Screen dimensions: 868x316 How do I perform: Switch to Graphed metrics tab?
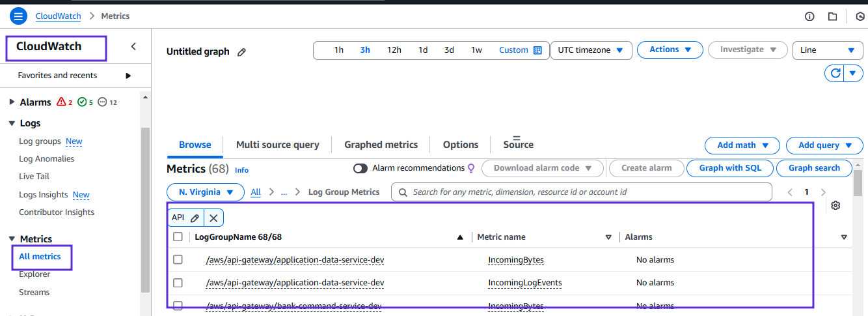[x=381, y=145]
